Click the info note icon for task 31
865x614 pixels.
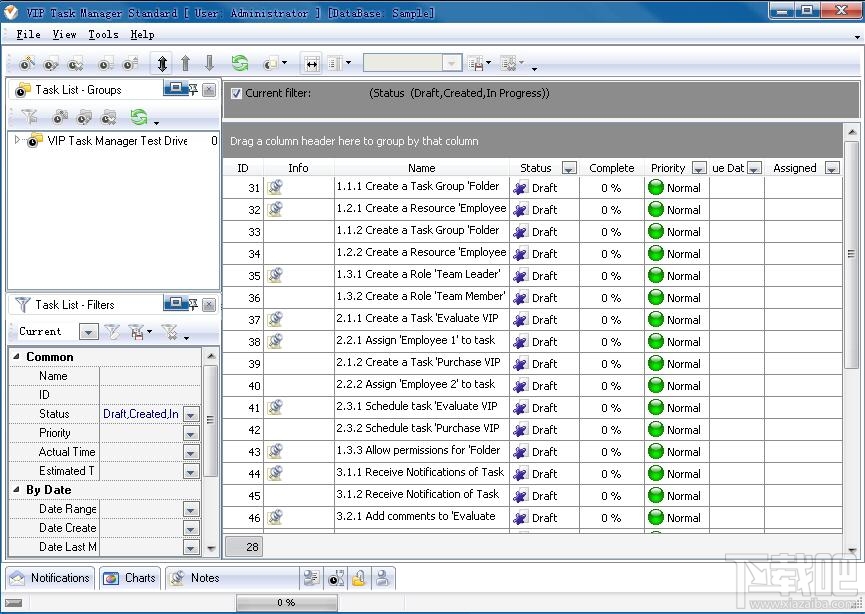(275, 187)
